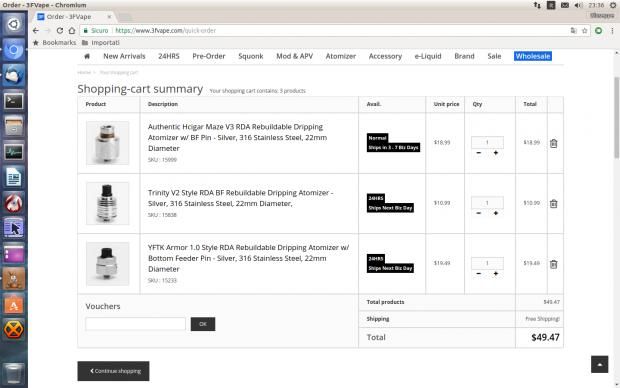Increase quantity of YFTK Armor RDA
Screen dimensions: 620x388
click(495, 273)
